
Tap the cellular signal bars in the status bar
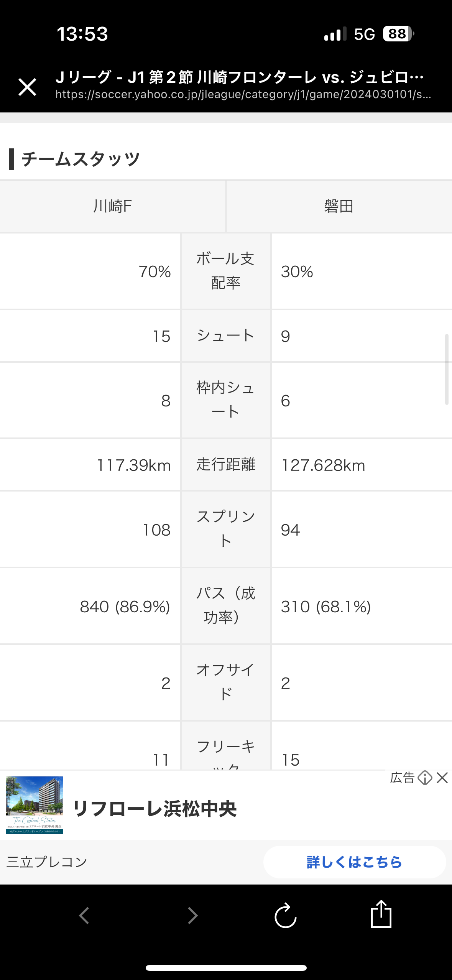pos(335,34)
